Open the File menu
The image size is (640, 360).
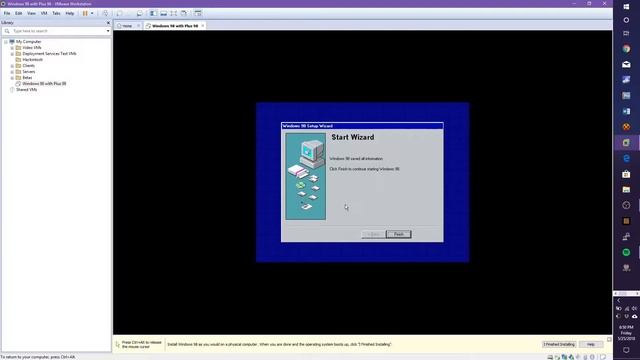pos(7,13)
